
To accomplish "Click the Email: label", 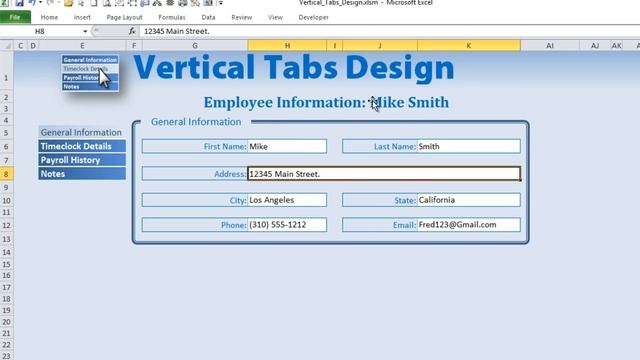I will click(x=404, y=225).
